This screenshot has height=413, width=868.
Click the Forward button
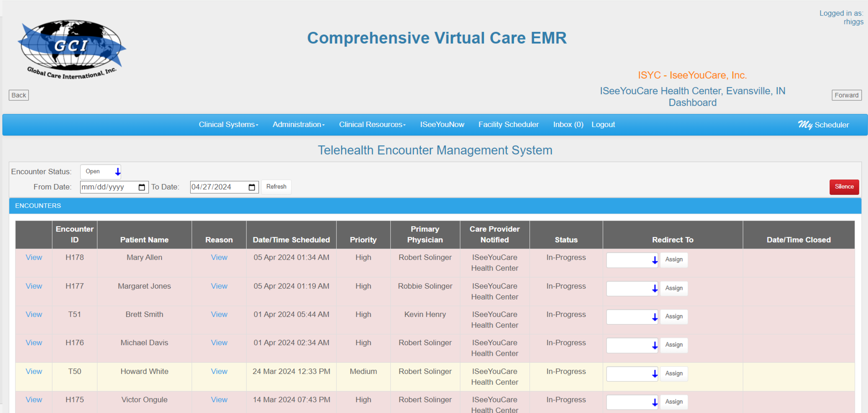(x=847, y=95)
